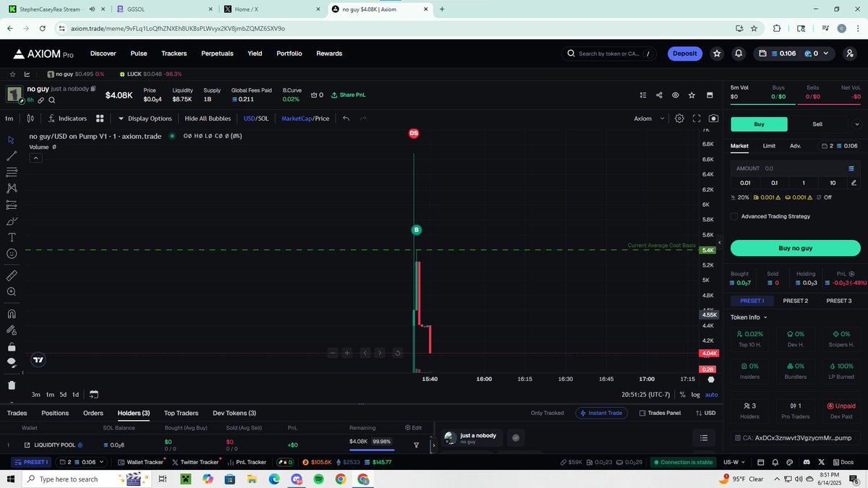Select the text annotation tool
Image resolution: width=868 pixels, height=488 pixels.
tap(11, 237)
